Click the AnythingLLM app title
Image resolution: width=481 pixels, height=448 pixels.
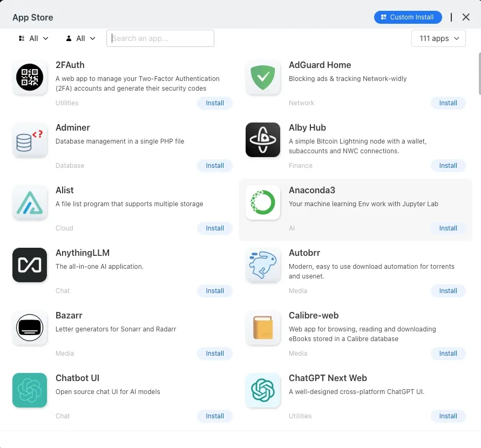(x=82, y=253)
